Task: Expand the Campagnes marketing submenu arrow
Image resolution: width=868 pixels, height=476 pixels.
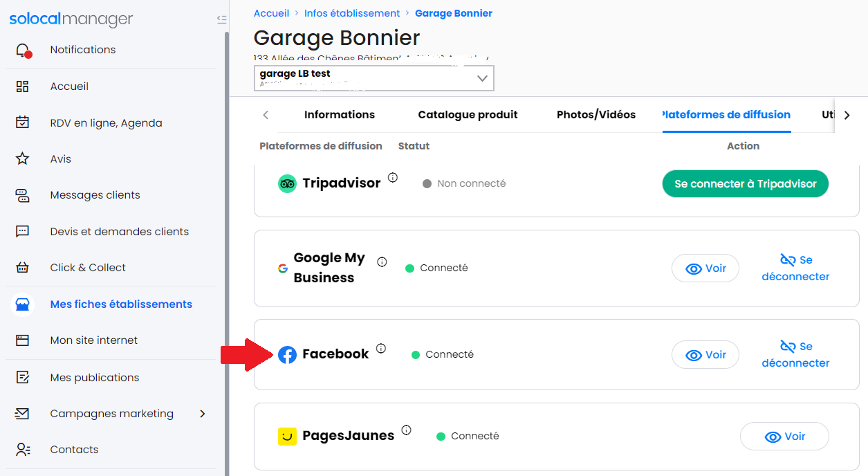Action: pos(203,414)
